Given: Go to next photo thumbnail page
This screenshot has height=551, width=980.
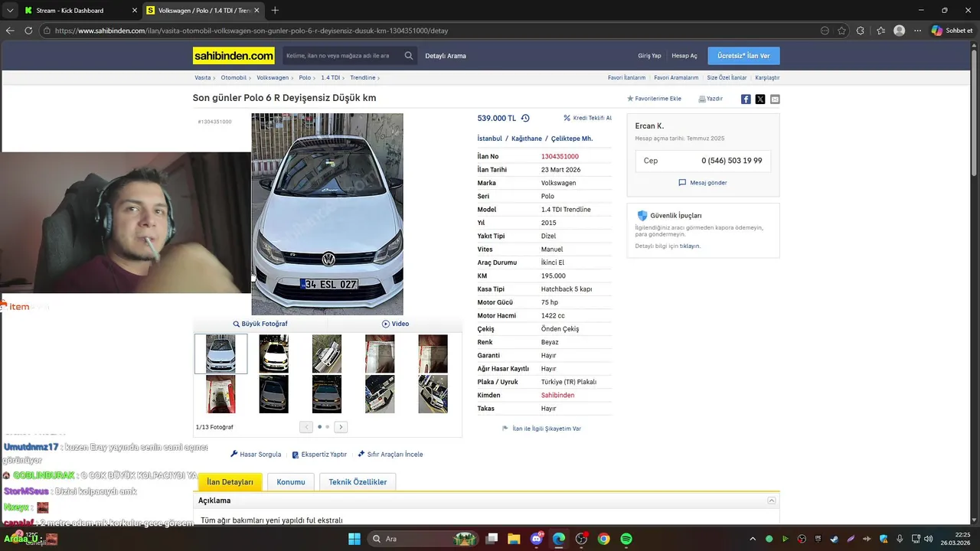Looking at the screenshot, I should point(341,427).
